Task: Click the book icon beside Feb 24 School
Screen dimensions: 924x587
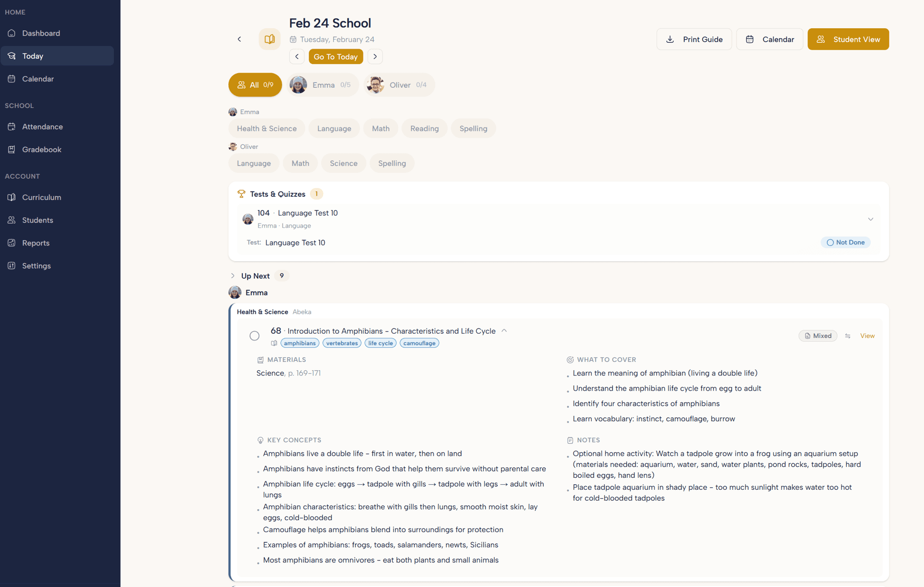Action: click(x=270, y=39)
